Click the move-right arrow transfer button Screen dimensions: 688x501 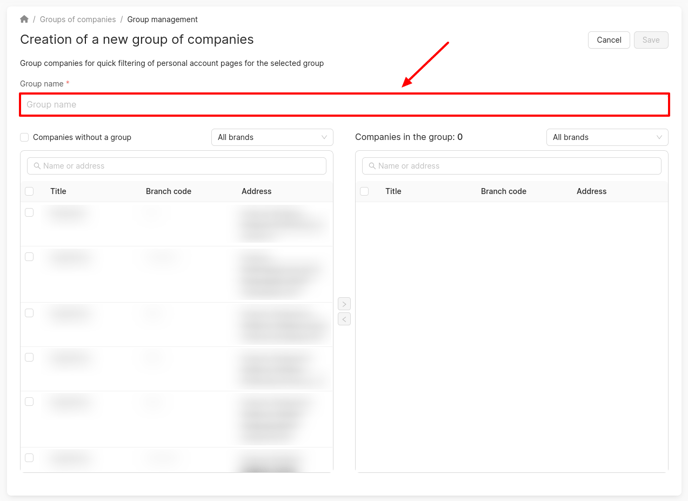coord(344,304)
